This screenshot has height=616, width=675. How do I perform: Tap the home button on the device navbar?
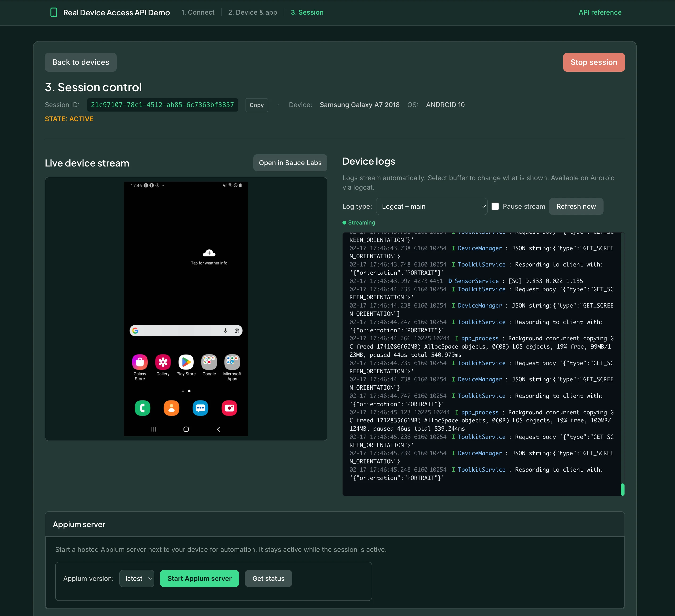click(186, 429)
